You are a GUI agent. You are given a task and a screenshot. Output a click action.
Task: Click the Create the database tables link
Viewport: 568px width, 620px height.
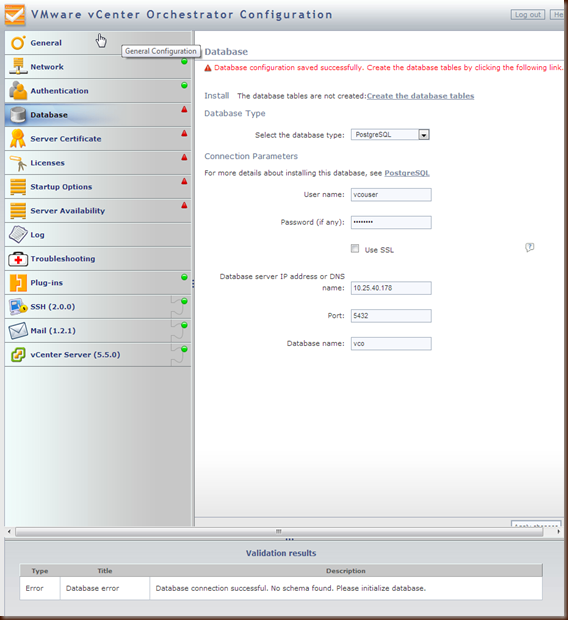coord(420,96)
